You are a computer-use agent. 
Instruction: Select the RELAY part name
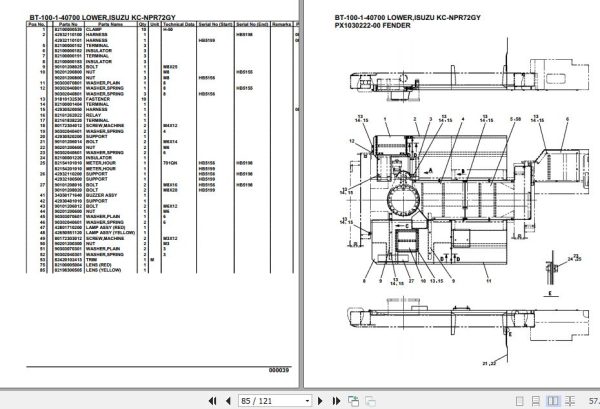point(93,115)
